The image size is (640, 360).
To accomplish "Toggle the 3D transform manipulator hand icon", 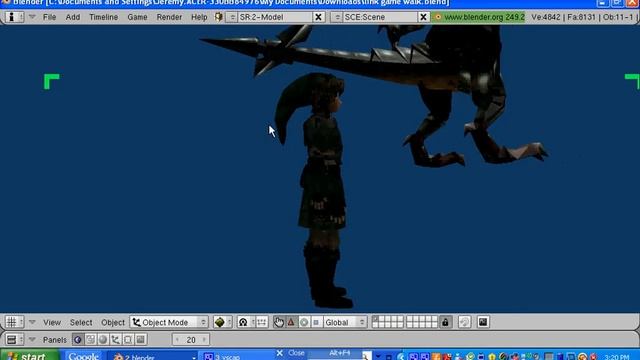I will tap(279, 322).
